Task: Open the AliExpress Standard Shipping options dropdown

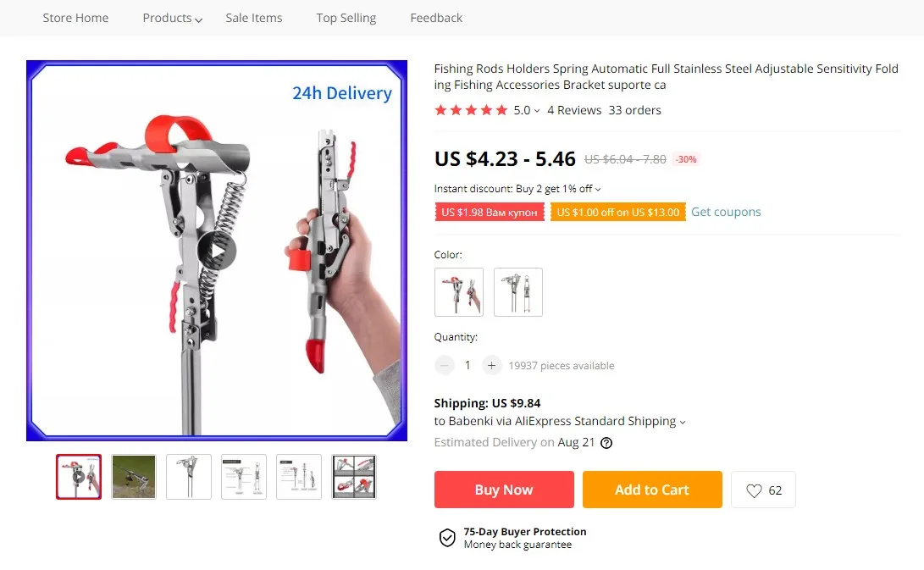Action: pyautogui.click(x=683, y=422)
